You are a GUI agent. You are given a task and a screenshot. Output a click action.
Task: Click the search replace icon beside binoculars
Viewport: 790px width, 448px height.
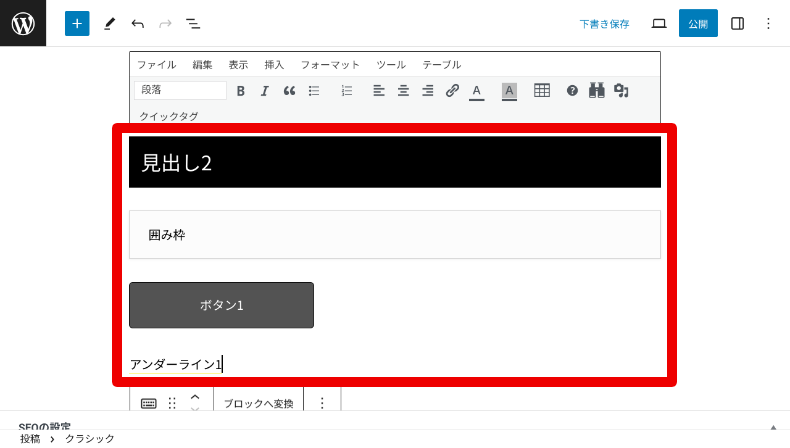pos(621,91)
